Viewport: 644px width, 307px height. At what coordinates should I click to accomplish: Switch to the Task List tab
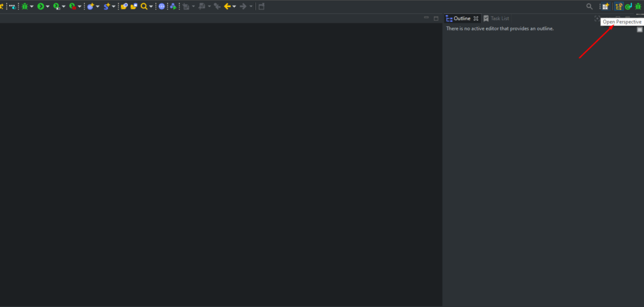[496, 19]
